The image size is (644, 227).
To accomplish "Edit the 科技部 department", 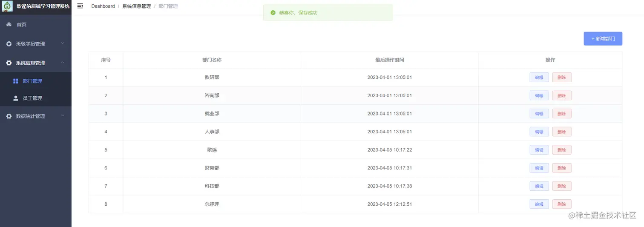I will [539, 186].
